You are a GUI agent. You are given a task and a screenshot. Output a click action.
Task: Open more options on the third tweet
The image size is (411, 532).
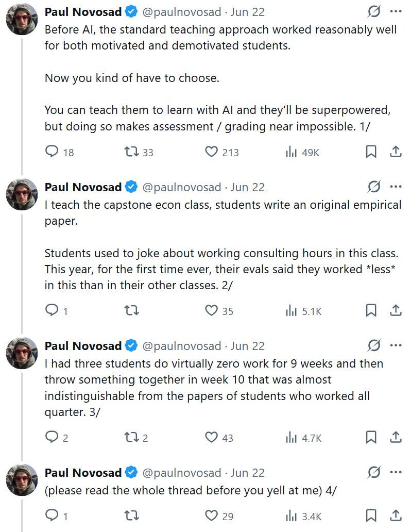click(396, 345)
